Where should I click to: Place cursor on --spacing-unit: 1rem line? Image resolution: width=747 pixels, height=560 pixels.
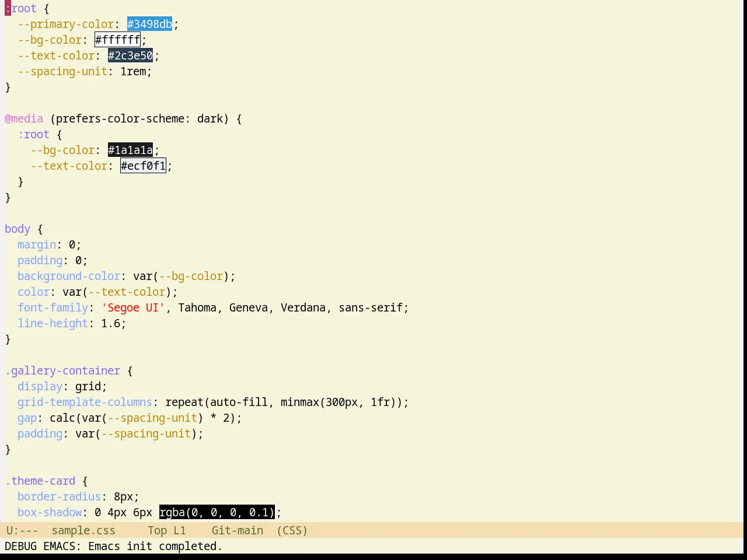pyautogui.click(x=85, y=71)
